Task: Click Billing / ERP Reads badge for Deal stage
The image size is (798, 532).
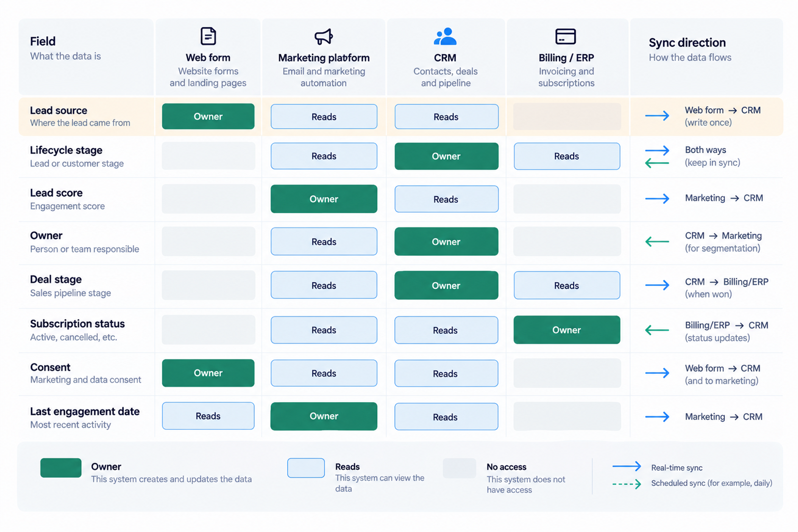Action: click(x=567, y=285)
